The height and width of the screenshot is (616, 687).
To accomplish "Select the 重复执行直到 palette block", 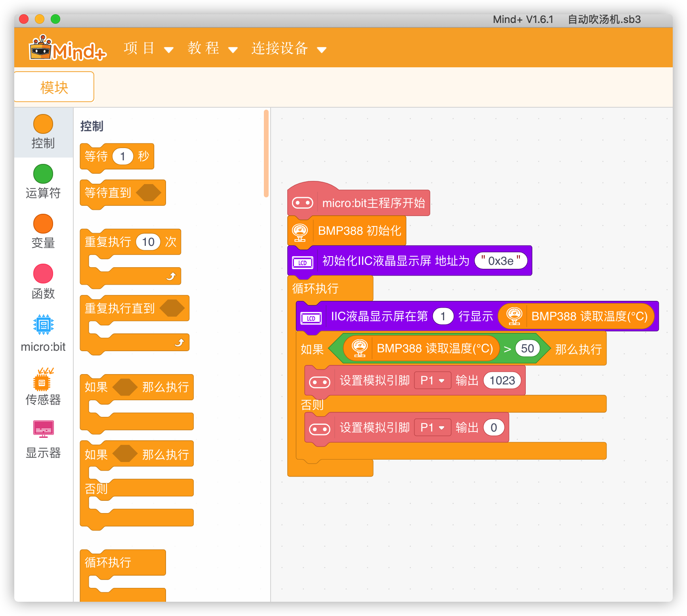I will point(135,325).
